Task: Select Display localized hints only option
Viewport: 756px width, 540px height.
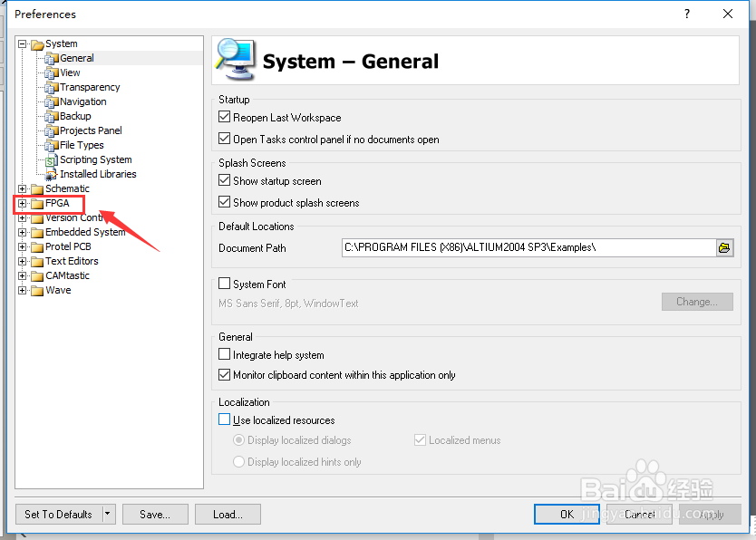Action: tap(238, 461)
